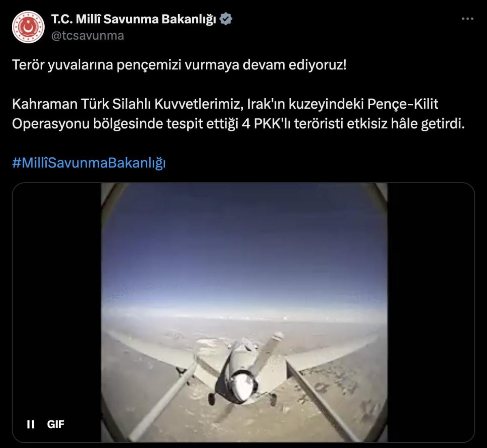487x448 pixels.
Task: Click the paragraph starting with Kahraman Türk Silahlı
Action: [x=238, y=114]
